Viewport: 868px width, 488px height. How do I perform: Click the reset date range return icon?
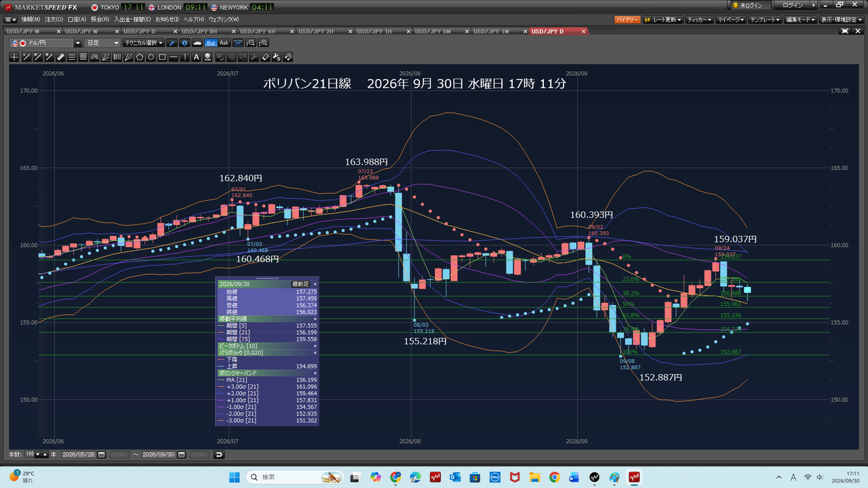tap(219, 454)
